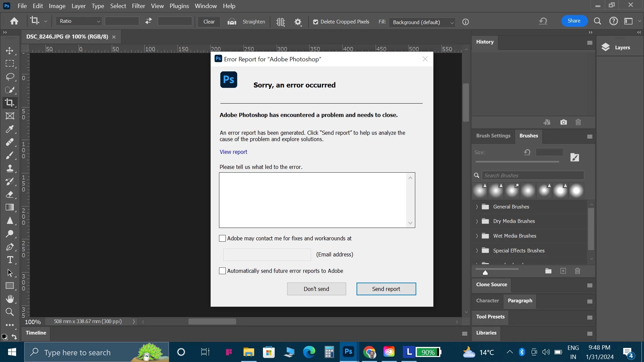Select the Eraser tool
The width and height of the screenshot is (644, 362).
10,194
